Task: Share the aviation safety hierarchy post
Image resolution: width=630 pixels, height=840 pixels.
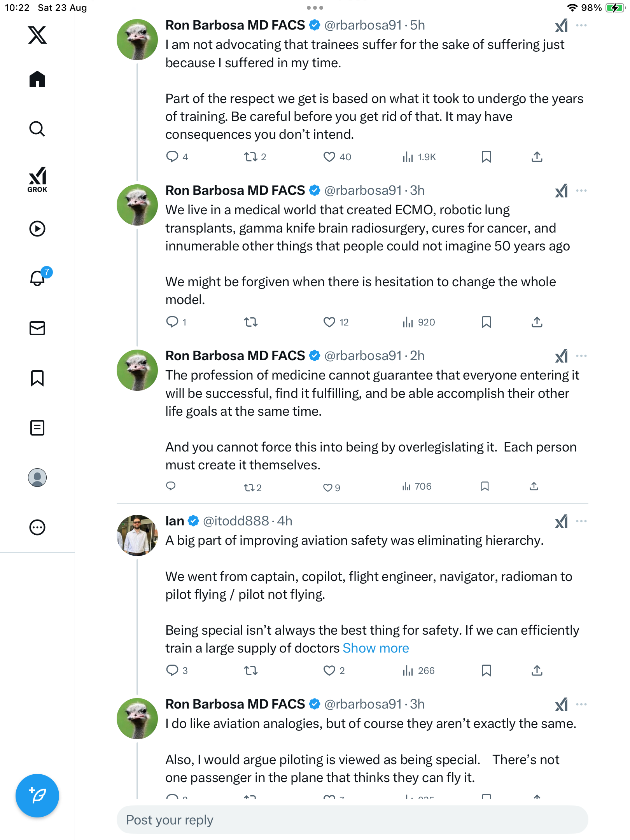Action: tap(537, 670)
